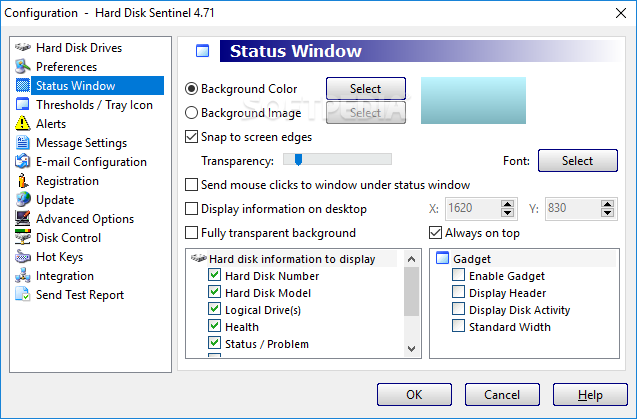Click the Gadget group window icon
This screenshot has height=419, width=637.
[442, 258]
